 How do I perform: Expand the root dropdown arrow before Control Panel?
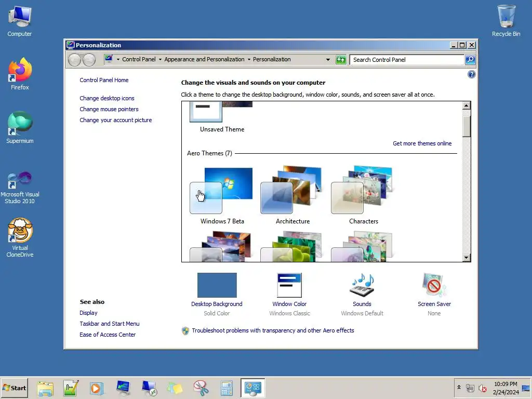pos(118,59)
